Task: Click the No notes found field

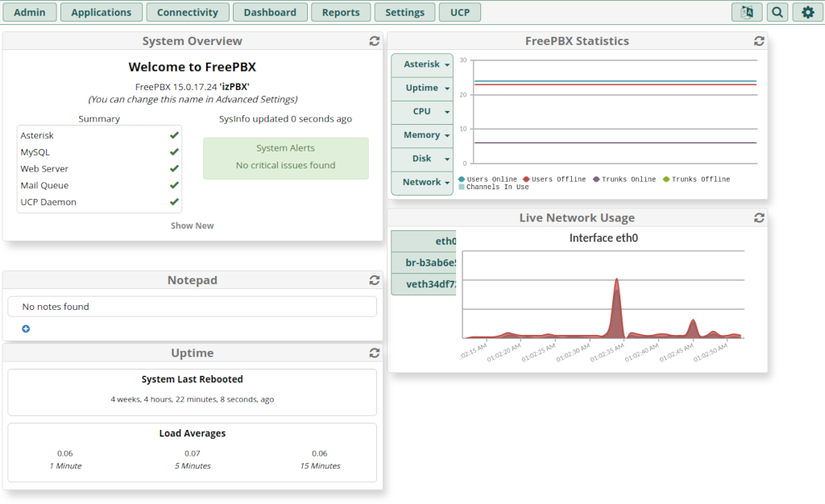Action: [x=192, y=307]
